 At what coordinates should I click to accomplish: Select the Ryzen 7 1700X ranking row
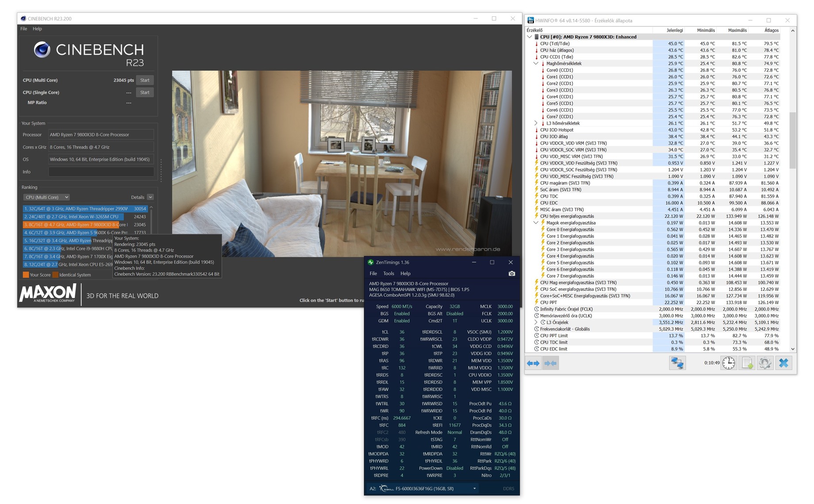68,256
